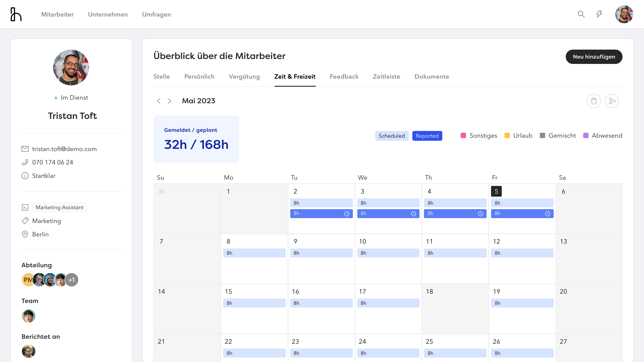Click the phone icon
This screenshot has width=644, height=362.
point(25,162)
